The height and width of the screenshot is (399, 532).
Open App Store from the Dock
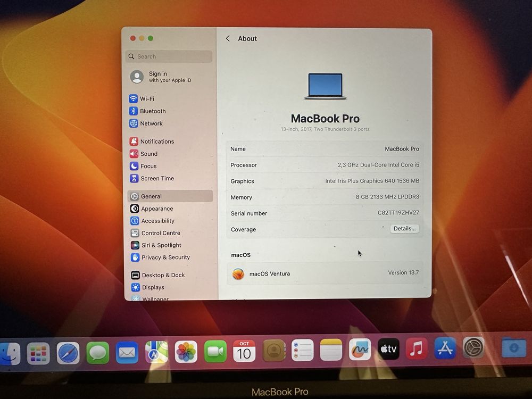point(445,348)
